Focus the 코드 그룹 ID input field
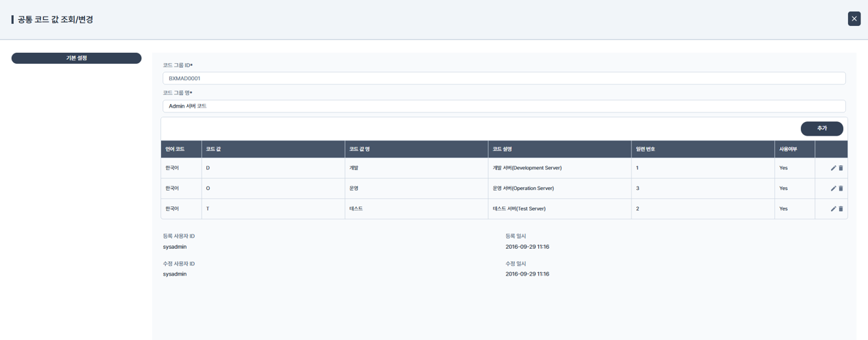 tap(504, 78)
